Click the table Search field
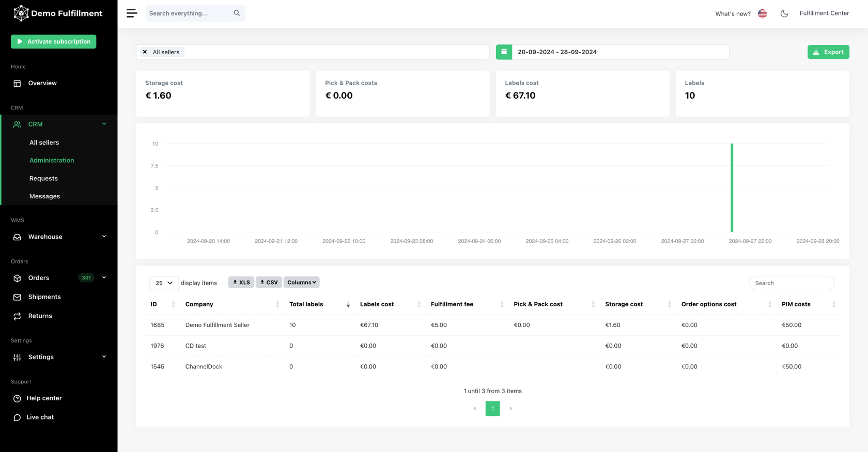The height and width of the screenshot is (452, 868). [x=792, y=283]
